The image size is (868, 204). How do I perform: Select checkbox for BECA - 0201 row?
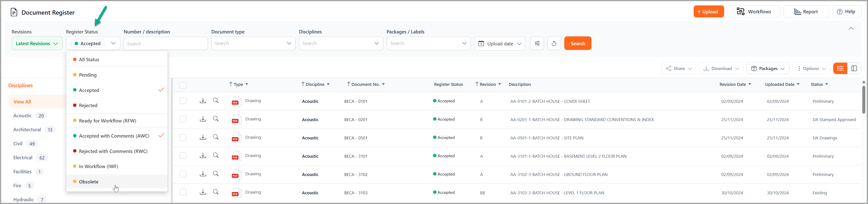click(x=183, y=119)
